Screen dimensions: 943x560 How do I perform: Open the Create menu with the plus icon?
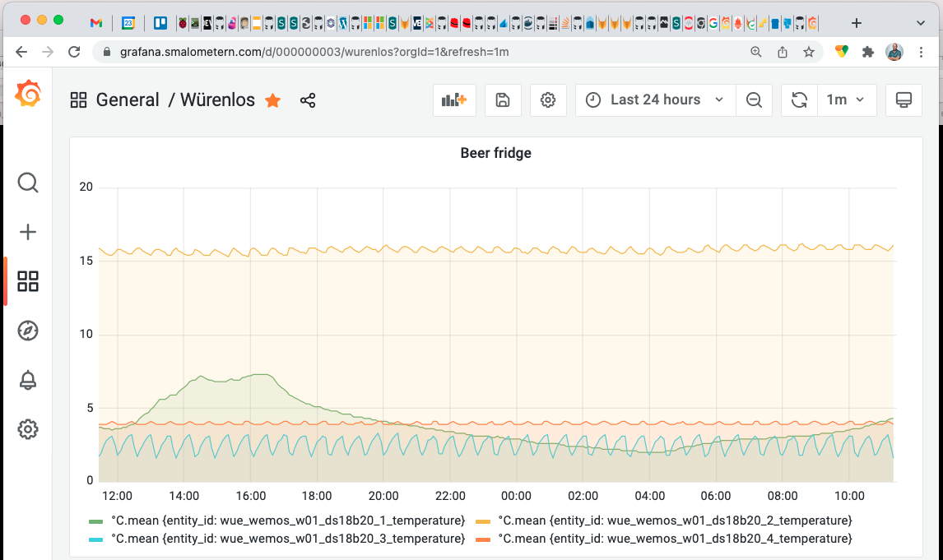click(x=28, y=232)
